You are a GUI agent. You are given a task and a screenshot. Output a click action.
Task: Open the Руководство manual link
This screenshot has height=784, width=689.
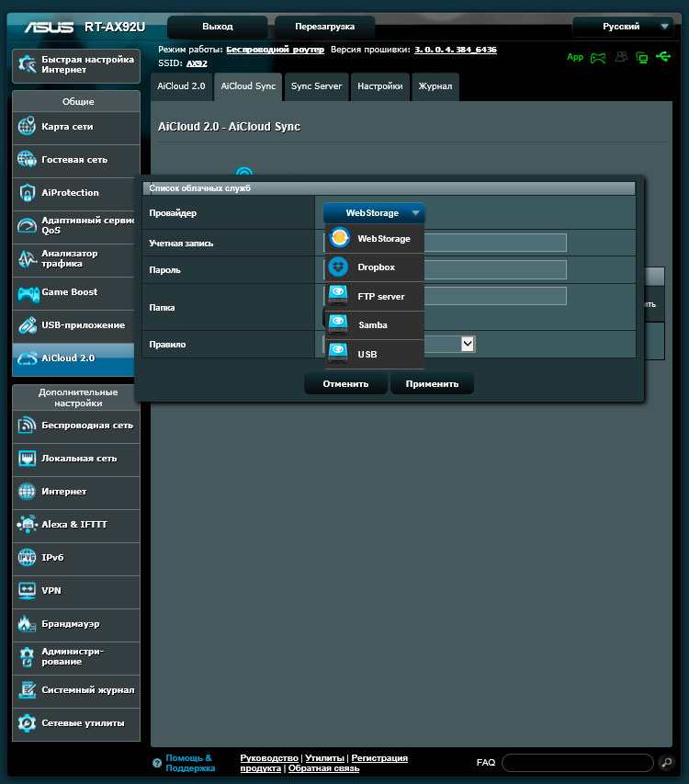(269, 758)
